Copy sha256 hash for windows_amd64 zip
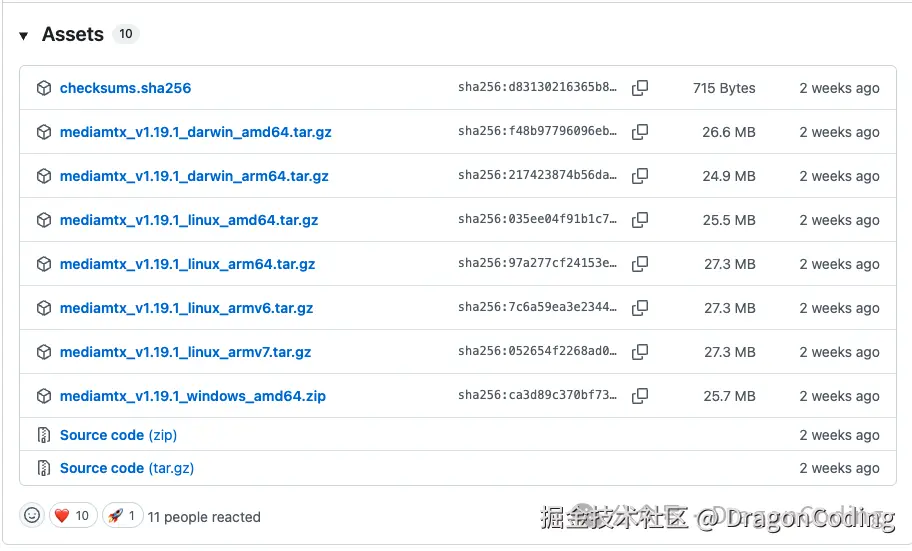The width and height of the screenshot is (912, 551). tap(640, 396)
